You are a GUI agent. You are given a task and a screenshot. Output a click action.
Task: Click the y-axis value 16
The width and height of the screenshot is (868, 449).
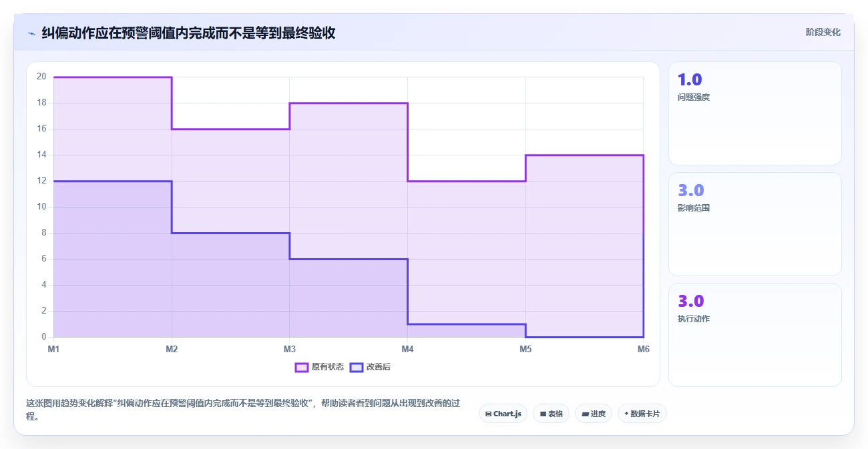[x=41, y=129]
